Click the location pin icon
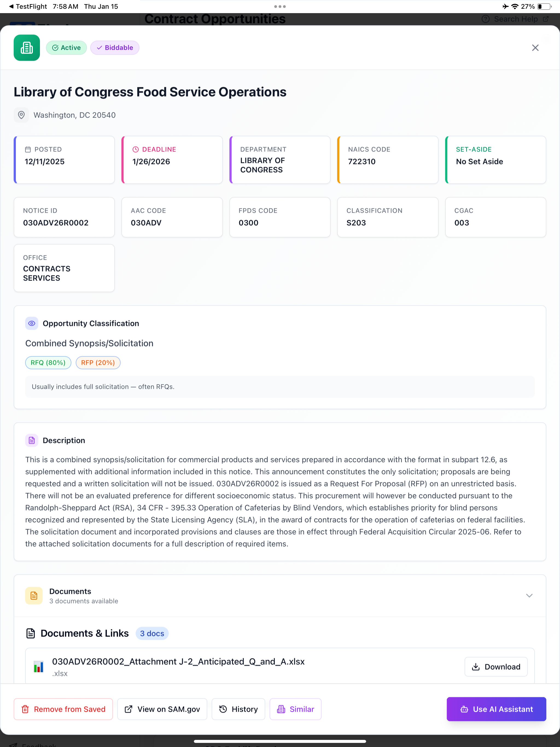The image size is (560, 747). (x=21, y=115)
